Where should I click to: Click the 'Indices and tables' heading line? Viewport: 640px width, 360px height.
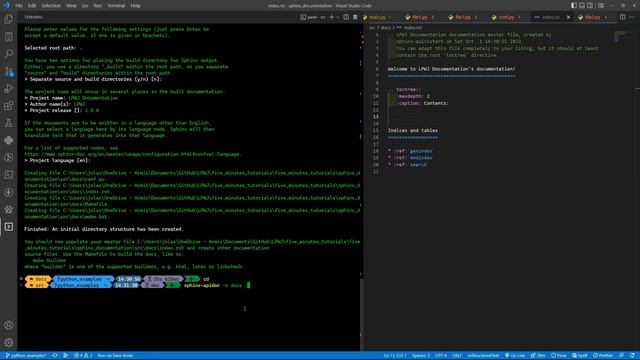[412, 130]
